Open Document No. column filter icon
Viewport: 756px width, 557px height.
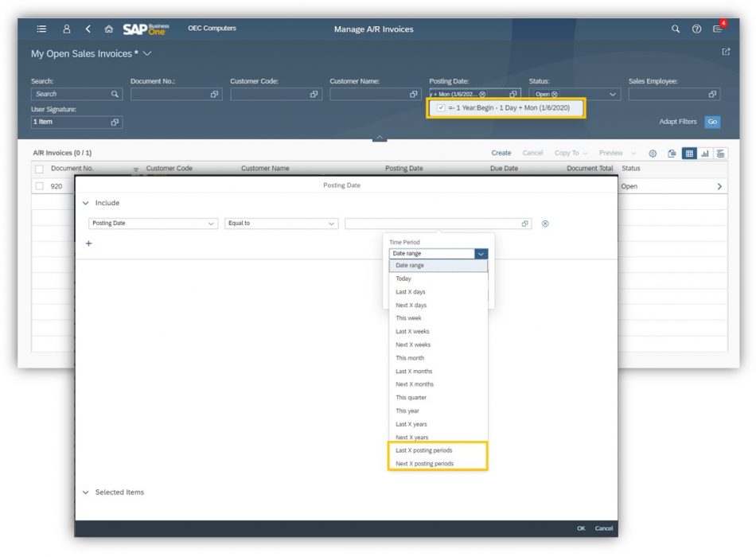[136, 169]
